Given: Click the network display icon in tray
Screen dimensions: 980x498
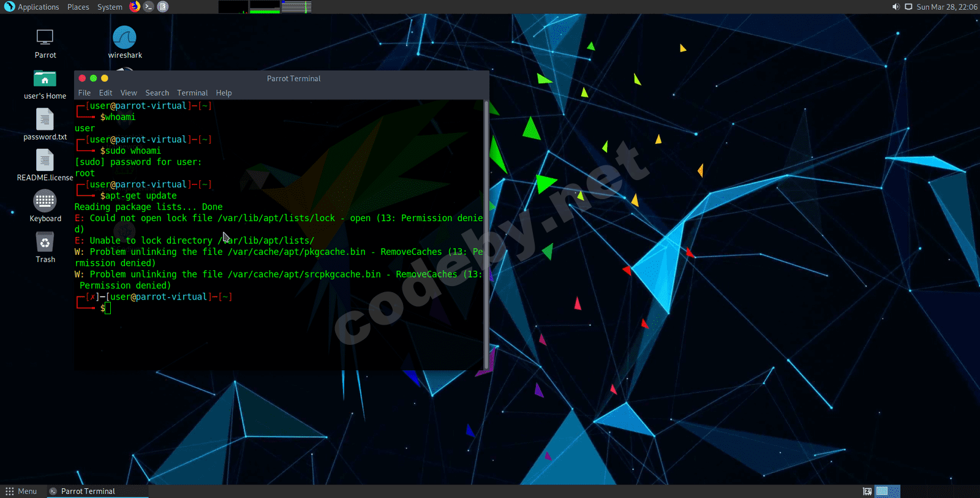Looking at the screenshot, I should (x=908, y=7).
